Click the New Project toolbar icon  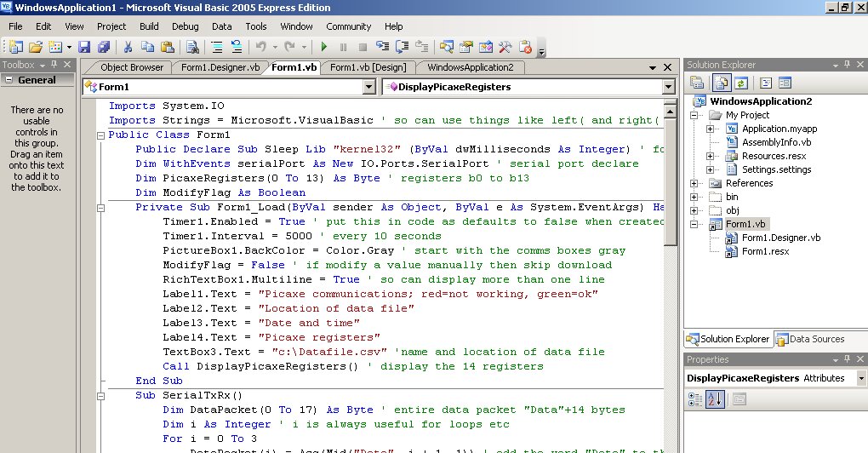tap(15, 47)
